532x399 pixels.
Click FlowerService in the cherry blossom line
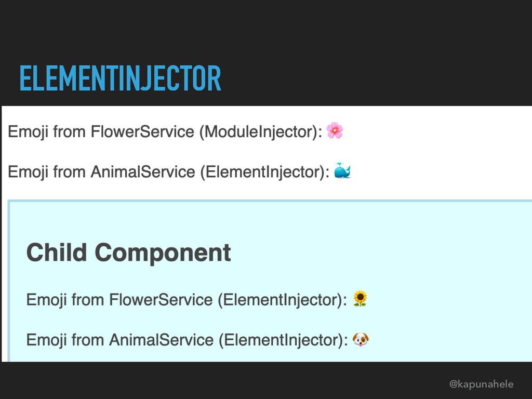coord(143,131)
